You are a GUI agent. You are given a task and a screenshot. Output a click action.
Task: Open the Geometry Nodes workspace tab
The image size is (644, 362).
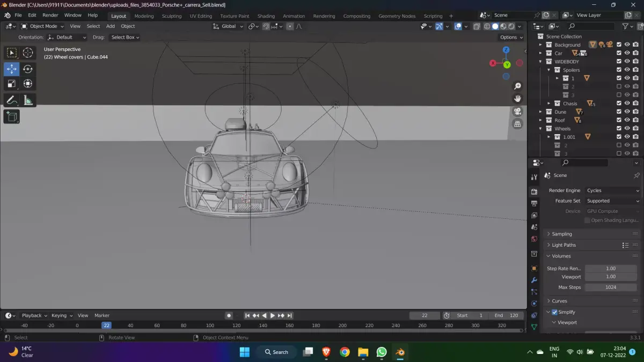397,16
